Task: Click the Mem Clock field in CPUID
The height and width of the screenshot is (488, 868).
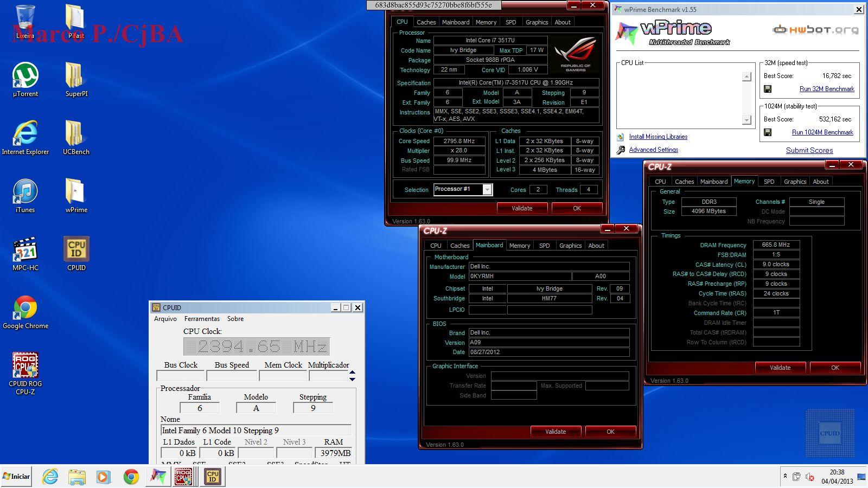Action: 283,376
